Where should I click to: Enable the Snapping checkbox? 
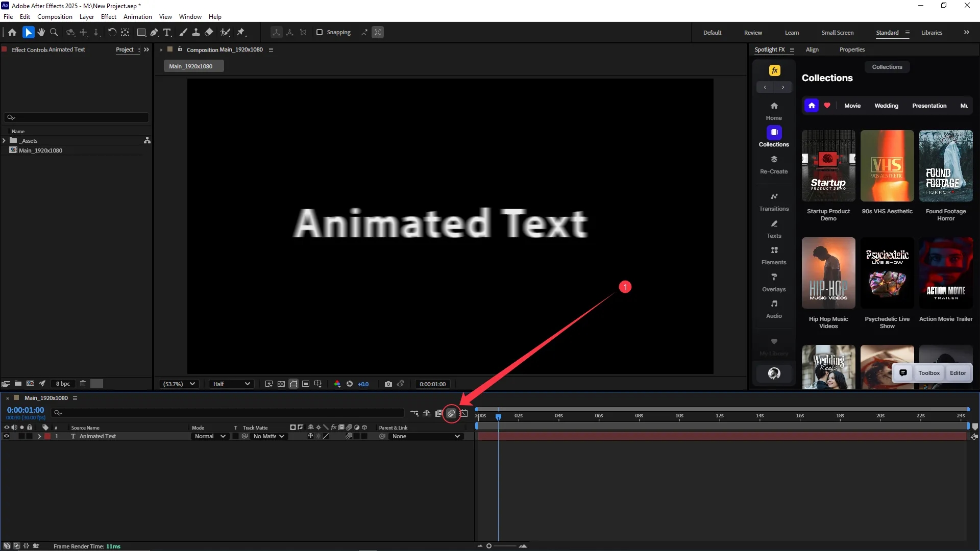(x=320, y=32)
